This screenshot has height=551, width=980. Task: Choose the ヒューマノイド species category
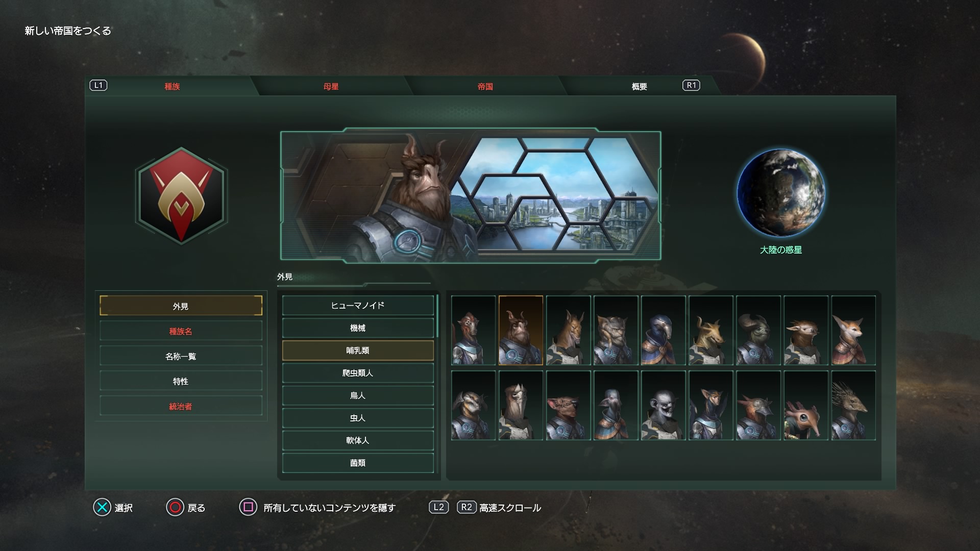pyautogui.click(x=358, y=305)
